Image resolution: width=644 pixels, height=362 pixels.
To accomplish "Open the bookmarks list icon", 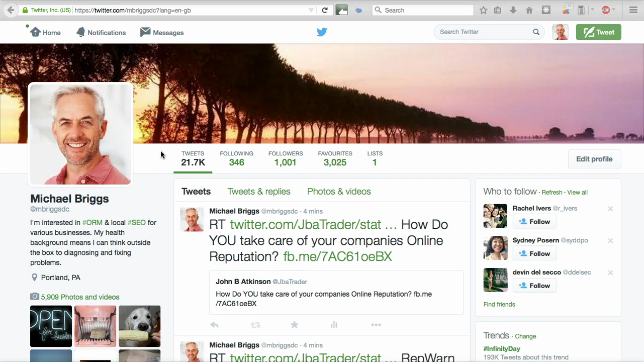I will (498, 10).
